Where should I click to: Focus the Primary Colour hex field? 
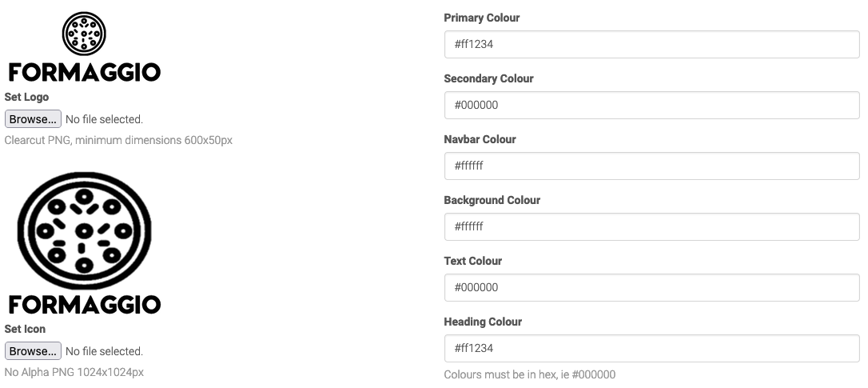[651, 44]
